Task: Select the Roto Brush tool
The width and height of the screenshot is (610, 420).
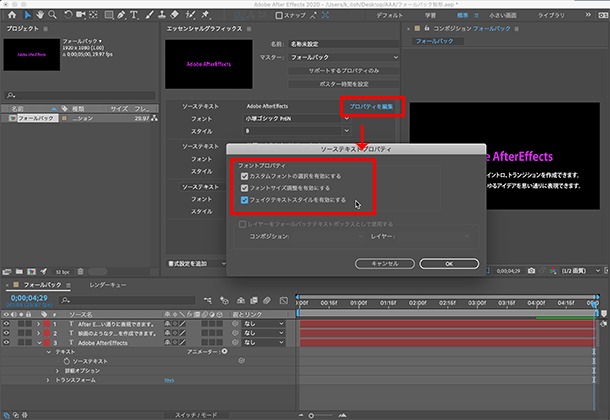Action: pos(190,15)
